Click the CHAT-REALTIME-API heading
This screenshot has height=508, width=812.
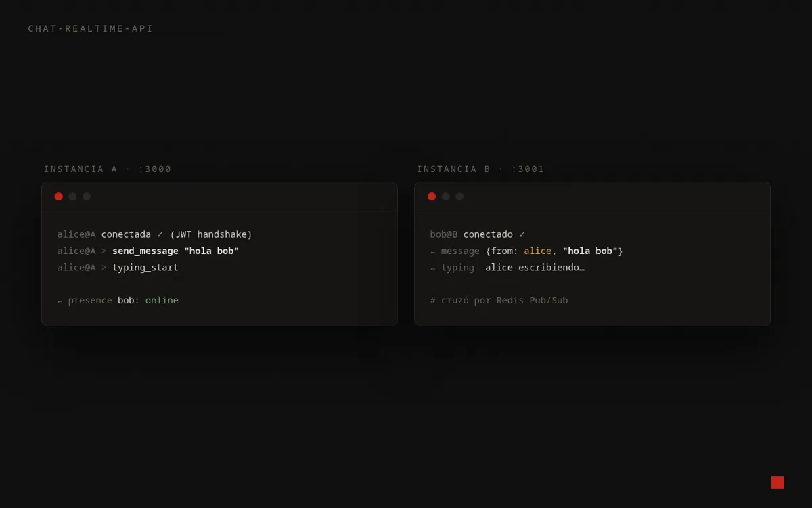click(x=91, y=28)
